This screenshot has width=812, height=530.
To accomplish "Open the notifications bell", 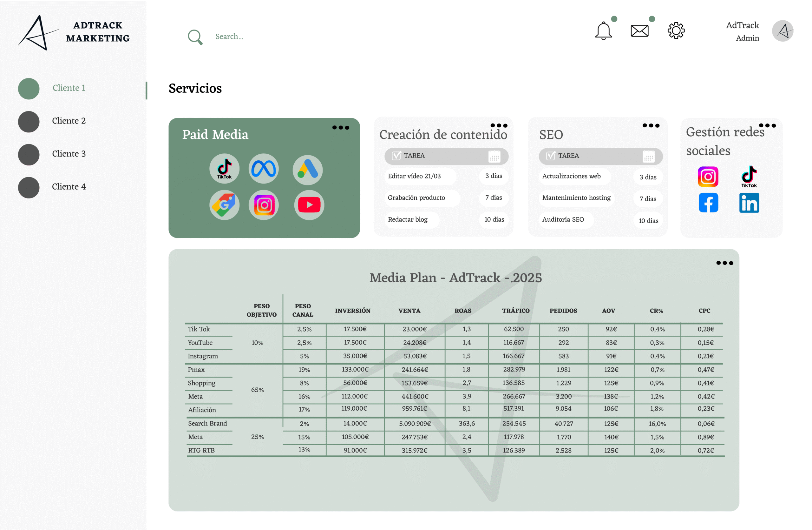I will click(603, 31).
